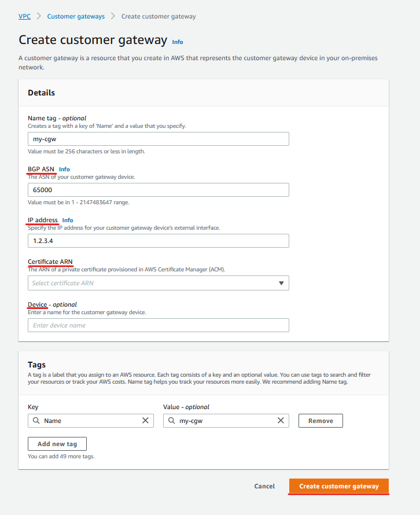Click the Name tag input field
Screen dimensions: 420x515
159,139
